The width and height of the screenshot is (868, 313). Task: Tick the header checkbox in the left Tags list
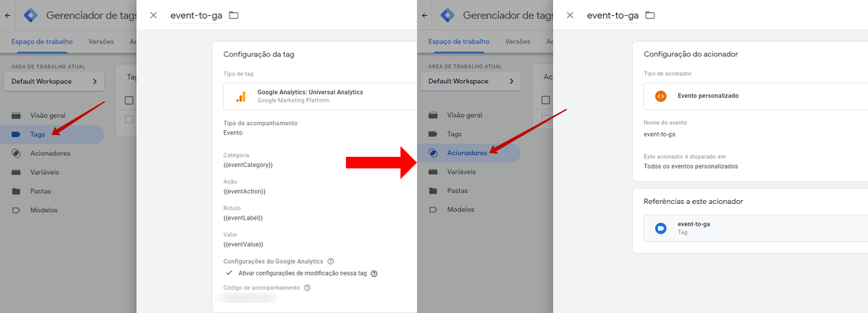pos(130,100)
